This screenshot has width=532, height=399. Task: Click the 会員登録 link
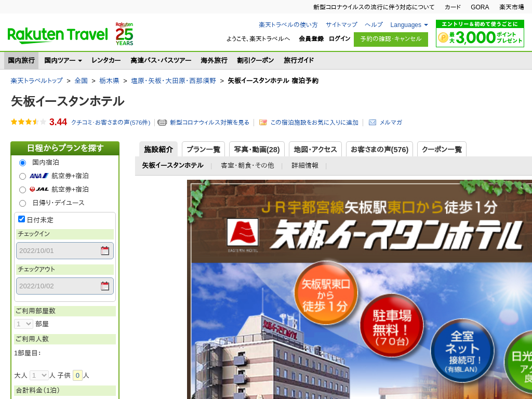pos(311,38)
